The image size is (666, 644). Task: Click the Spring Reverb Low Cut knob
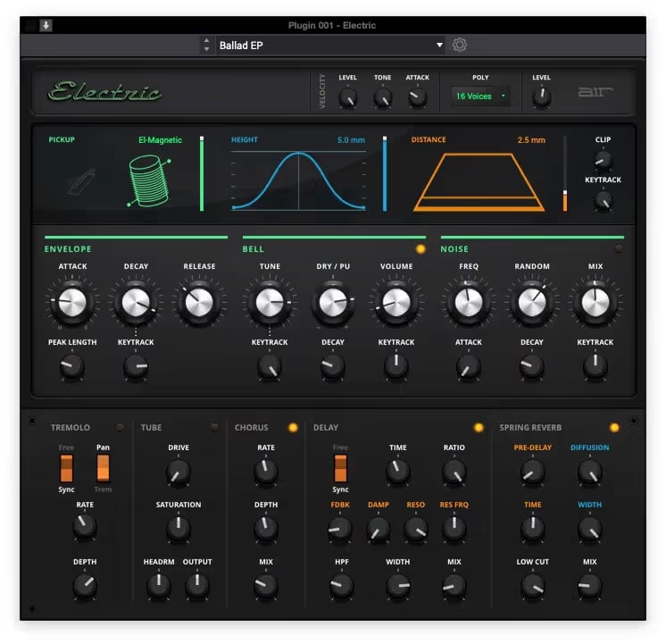[533, 585]
